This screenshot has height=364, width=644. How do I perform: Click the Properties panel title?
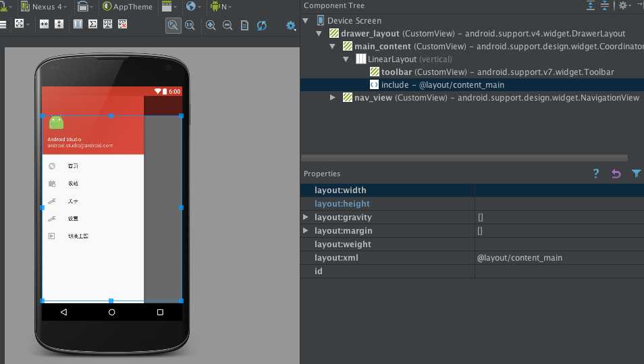point(322,174)
